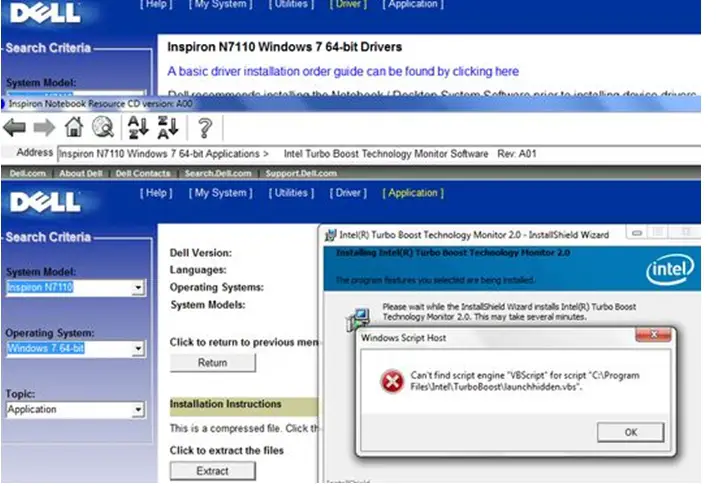Sort descending with the Z-A icon
The width and height of the screenshot is (716, 486).
tap(168, 127)
